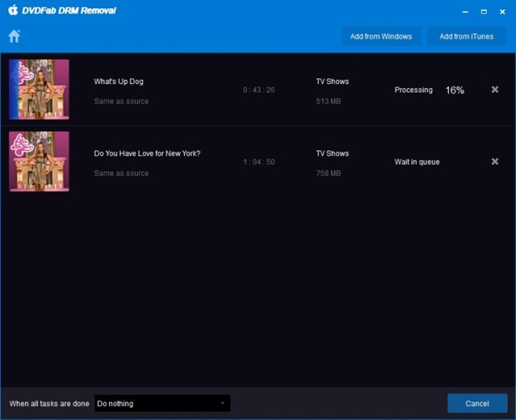Viewport: 516px width, 420px height.
Task: Click Add from iTunes button
Action: [x=467, y=36]
